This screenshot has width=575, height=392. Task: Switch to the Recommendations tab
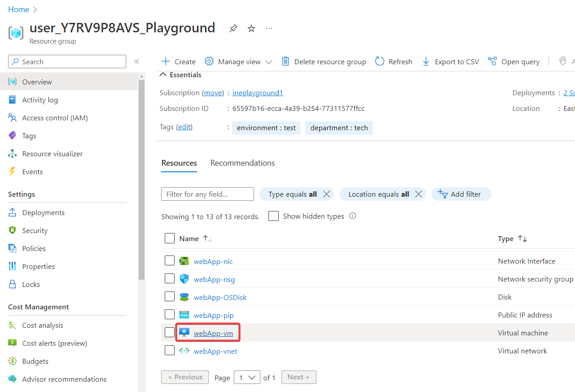(242, 163)
